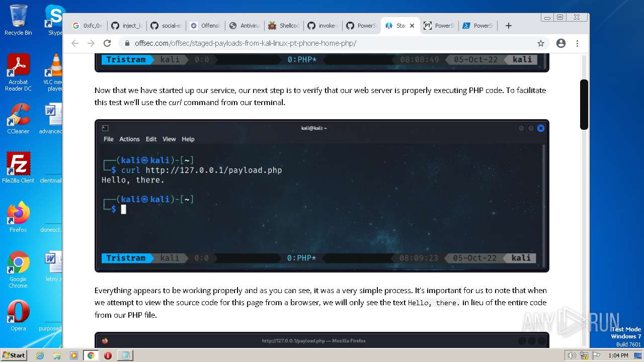
Task: Open the Windows Start menu
Action: (14, 355)
